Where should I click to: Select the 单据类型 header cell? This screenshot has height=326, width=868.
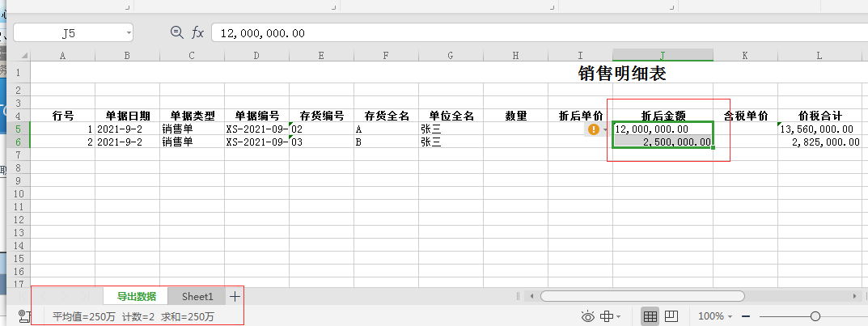point(192,116)
